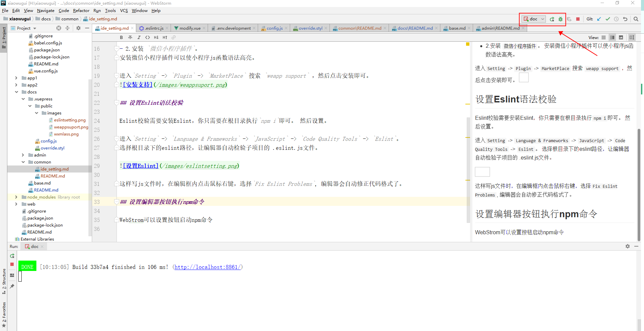Toggle Z: Structure side tool window
This screenshot has height=331, width=644.
4,281
